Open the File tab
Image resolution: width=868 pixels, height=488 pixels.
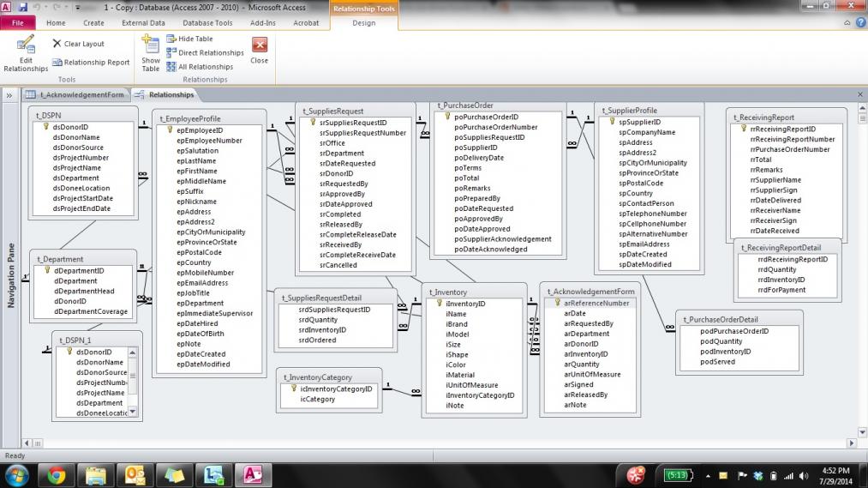click(x=17, y=23)
